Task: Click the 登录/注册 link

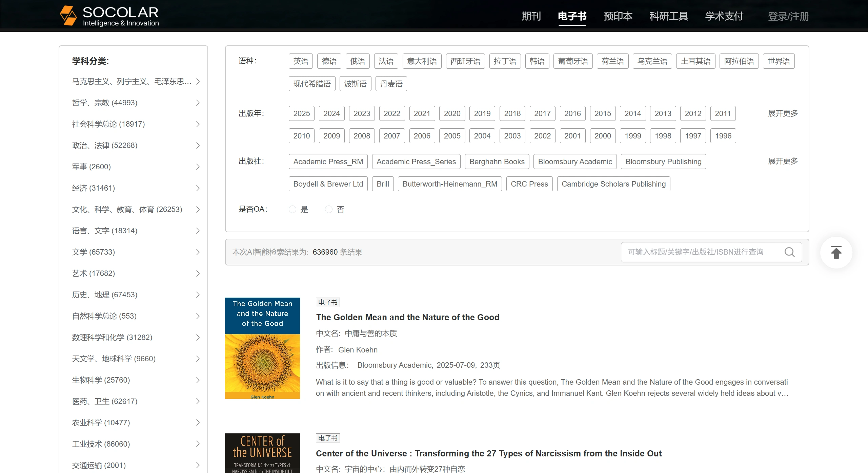Action: 788,16
